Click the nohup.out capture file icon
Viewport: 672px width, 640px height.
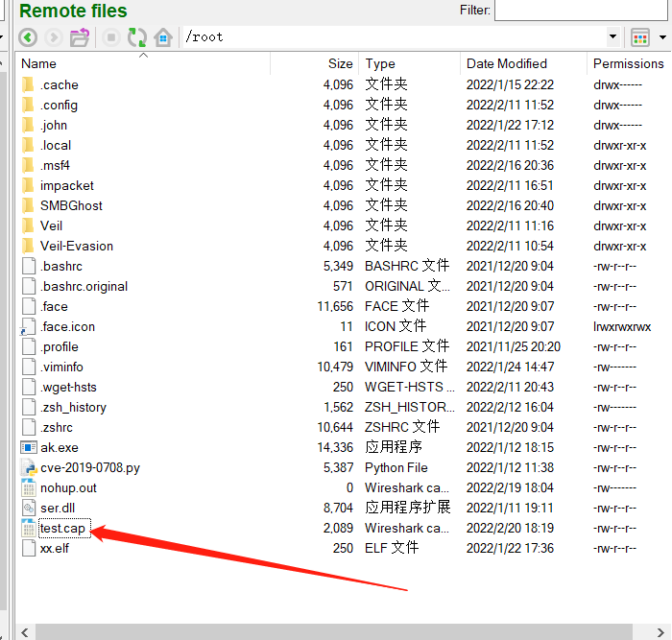pyautogui.click(x=29, y=488)
